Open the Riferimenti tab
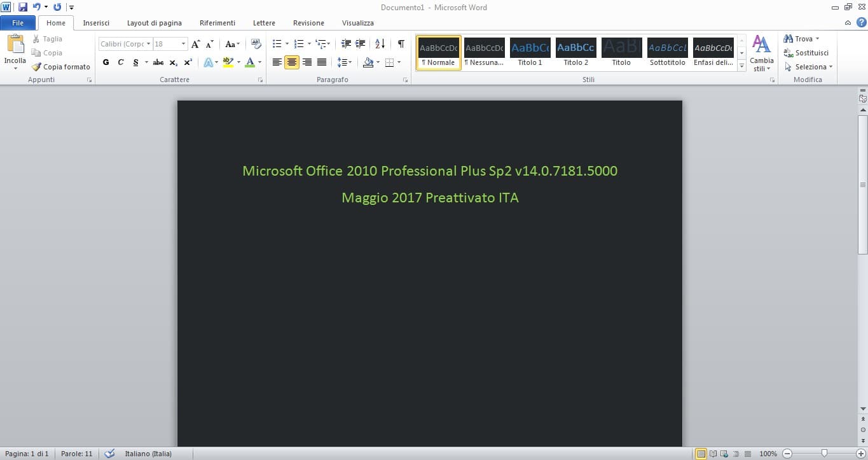The image size is (868, 460). 217,23
